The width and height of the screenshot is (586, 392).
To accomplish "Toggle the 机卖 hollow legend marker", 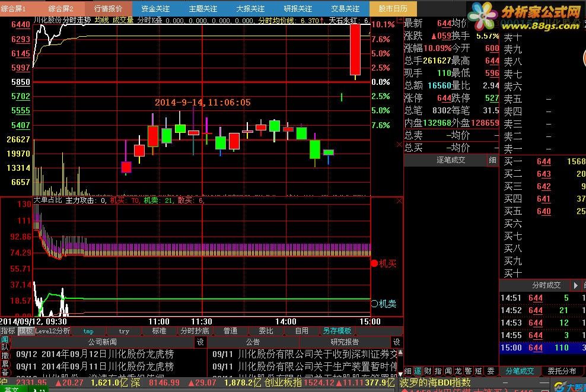I will (x=374, y=304).
